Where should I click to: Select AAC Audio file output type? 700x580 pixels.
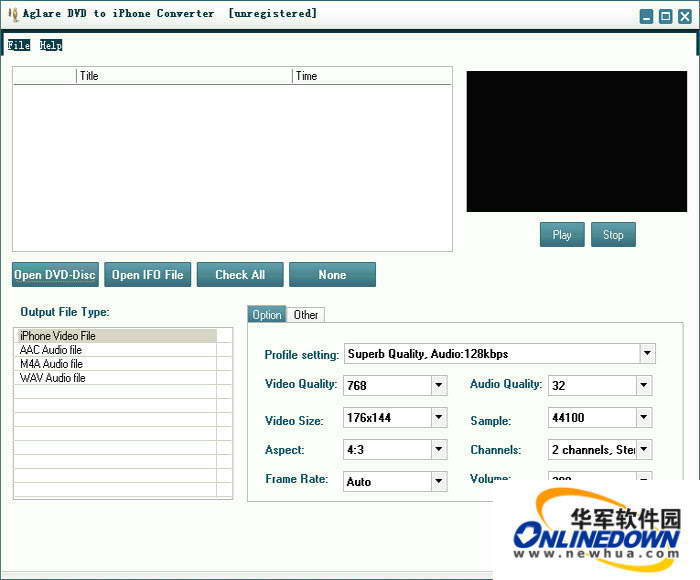tap(116, 350)
